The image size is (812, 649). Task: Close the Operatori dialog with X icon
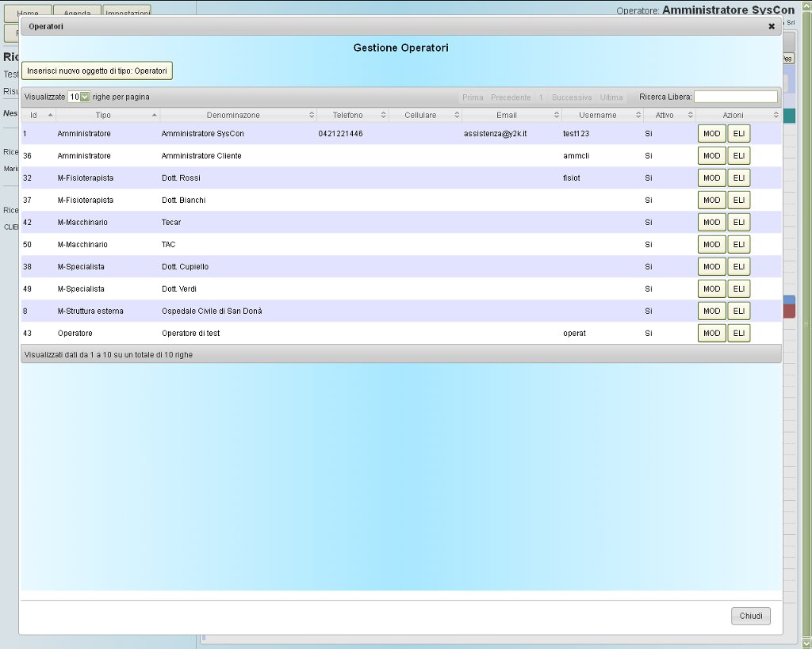click(x=772, y=26)
